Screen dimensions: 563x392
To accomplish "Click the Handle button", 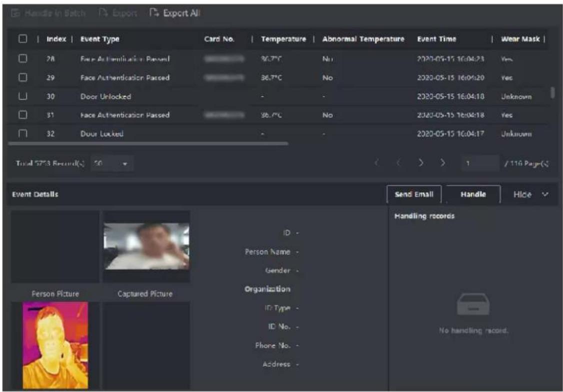I will tap(473, 194).
